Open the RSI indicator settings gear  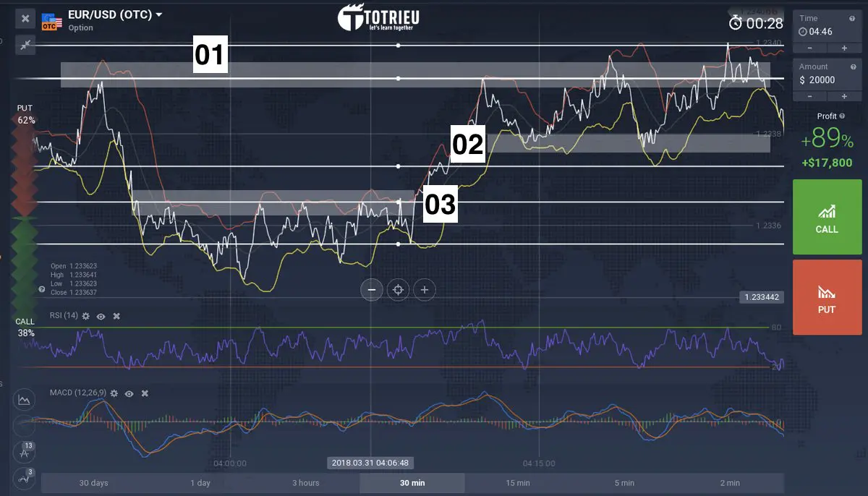[x=86, y=316]
